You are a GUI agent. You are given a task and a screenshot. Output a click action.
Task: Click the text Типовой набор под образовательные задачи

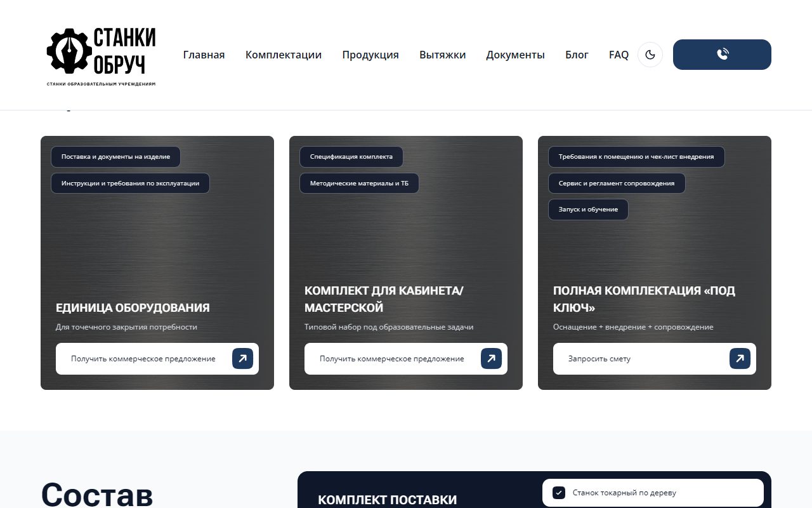pyautogui.click(x=389, y=327)
